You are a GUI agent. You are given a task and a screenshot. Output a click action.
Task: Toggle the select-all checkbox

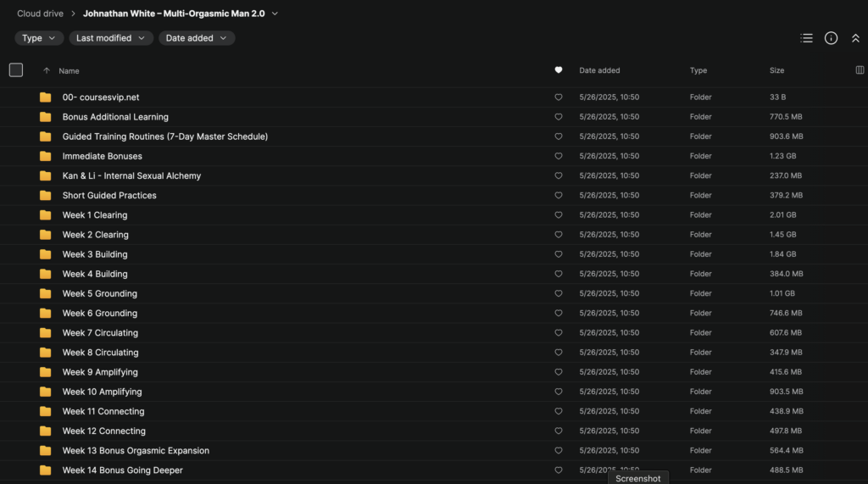(16, 70)
